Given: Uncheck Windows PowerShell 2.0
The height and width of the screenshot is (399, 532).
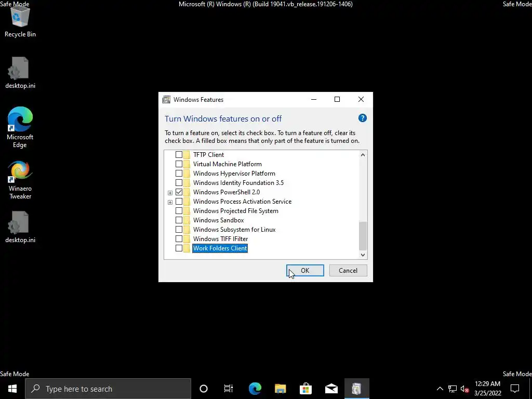Looking at the screenshot, I should click(179, 192).
